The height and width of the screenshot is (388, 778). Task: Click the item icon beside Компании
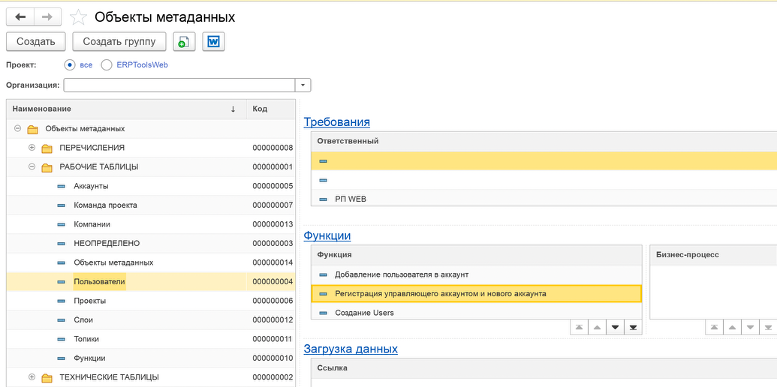[61, 225]
